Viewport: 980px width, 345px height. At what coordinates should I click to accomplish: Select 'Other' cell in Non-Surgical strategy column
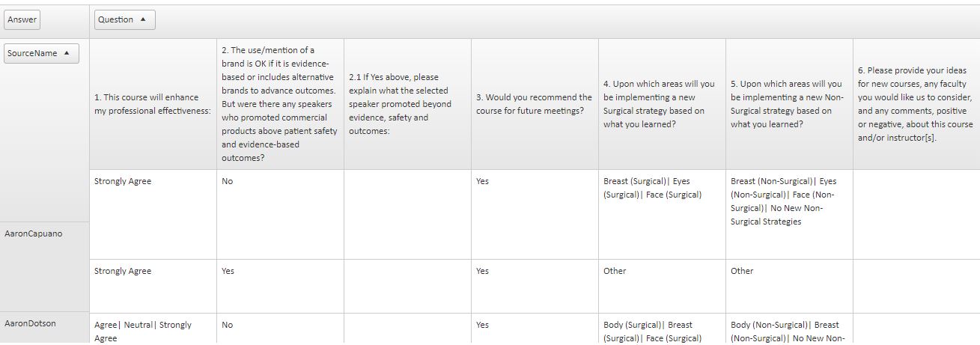(x=790, y=287)
